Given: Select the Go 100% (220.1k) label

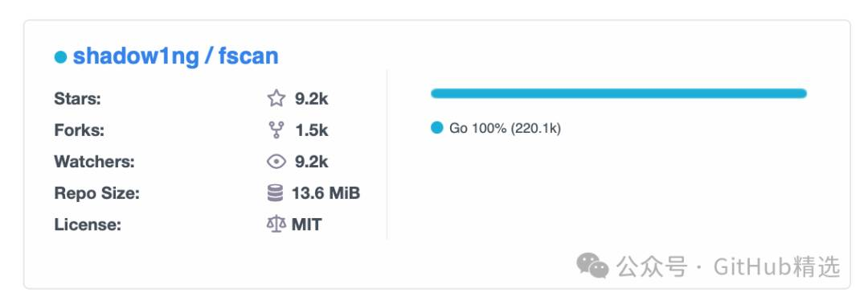Looking at the screenshot, I should (505, 129).
